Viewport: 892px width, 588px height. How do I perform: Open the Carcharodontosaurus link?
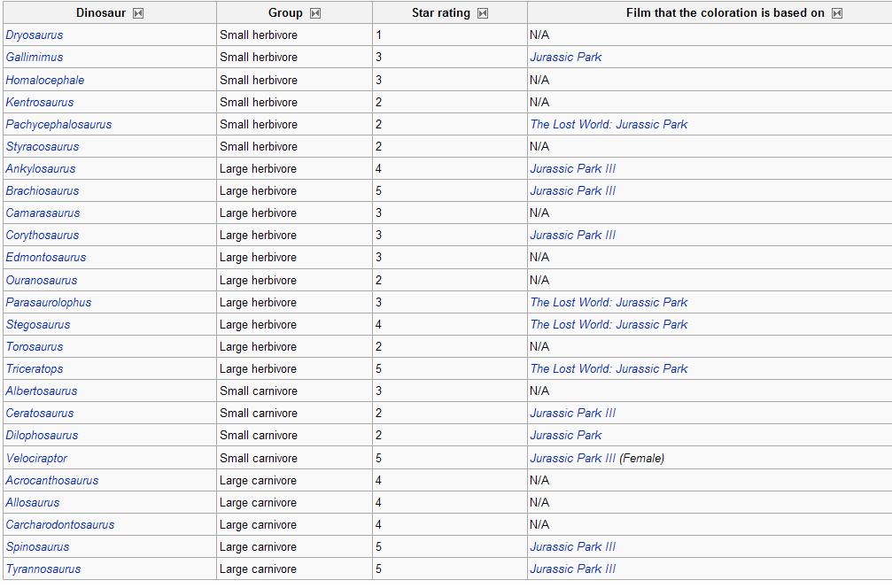coord(59,525)
